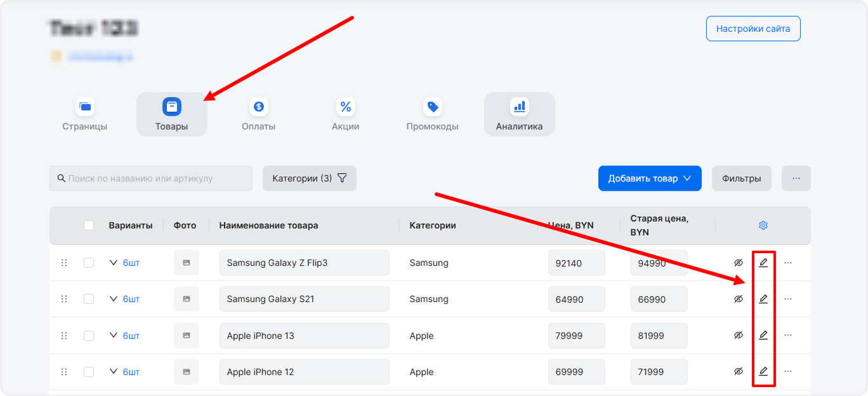Click the three-dot menu for Samsung Galaxy Z Flip3
This screenshot has height=396, width=868.
click(x=788, y=263)
